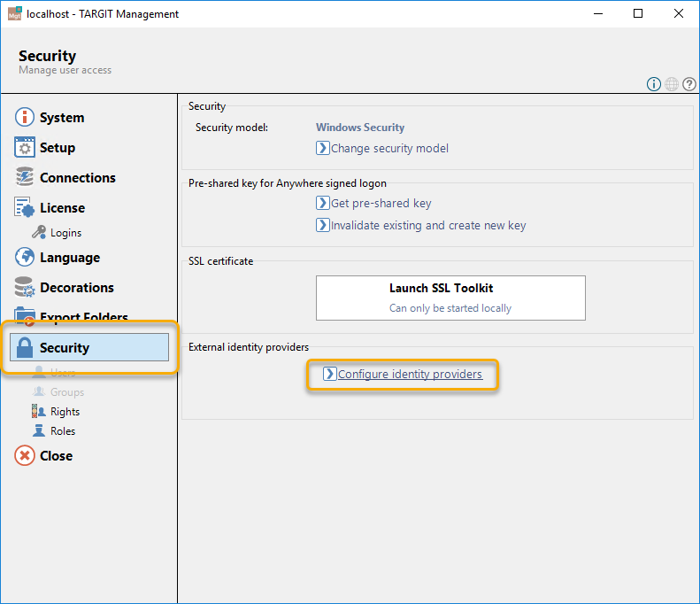The image size is (700, 604).
Task: Click Windows Security model value text
Action: coord(360,128)
